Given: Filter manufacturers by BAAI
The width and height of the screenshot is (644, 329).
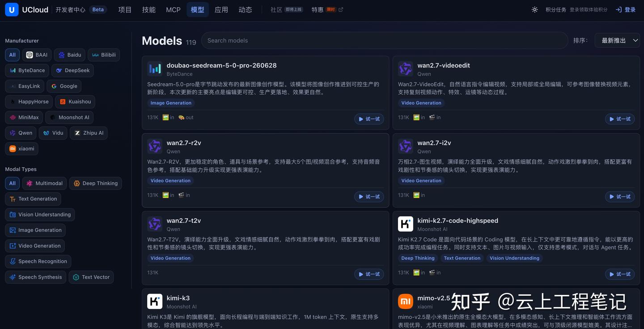Looking at the screenshot, I should pyautogui.click(x=37, y=55).
